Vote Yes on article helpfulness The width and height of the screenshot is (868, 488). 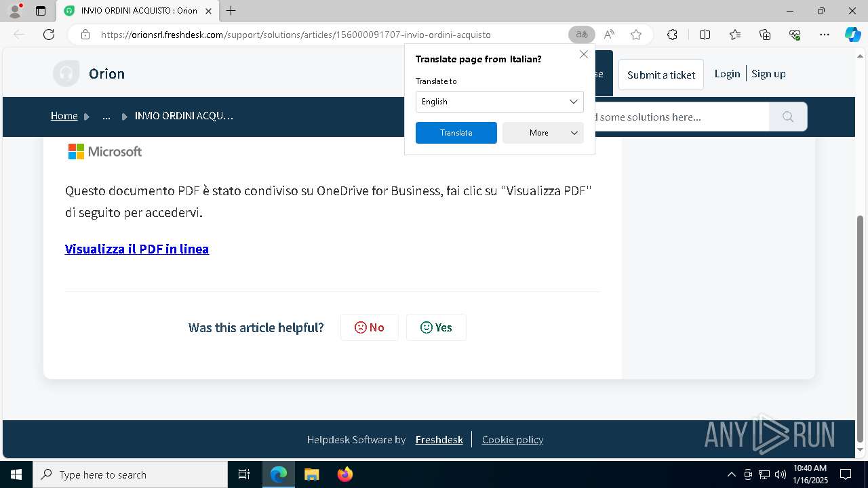(x=436, y=327)
